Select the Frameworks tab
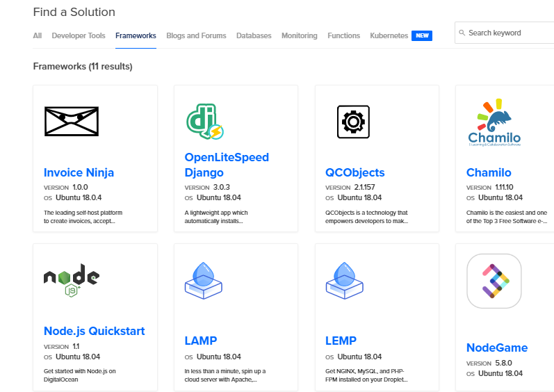554x392 pixels. (x=136, y=35)
